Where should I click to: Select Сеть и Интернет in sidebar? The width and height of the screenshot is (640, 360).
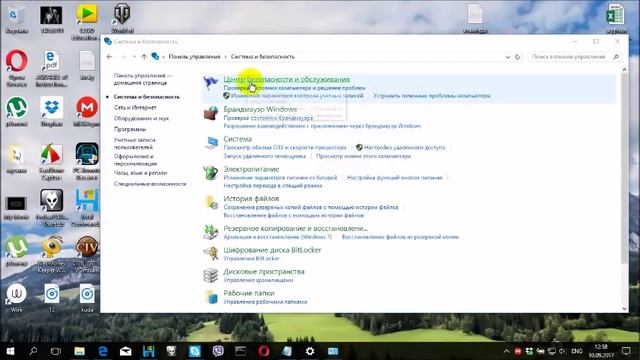click(135, 107)
